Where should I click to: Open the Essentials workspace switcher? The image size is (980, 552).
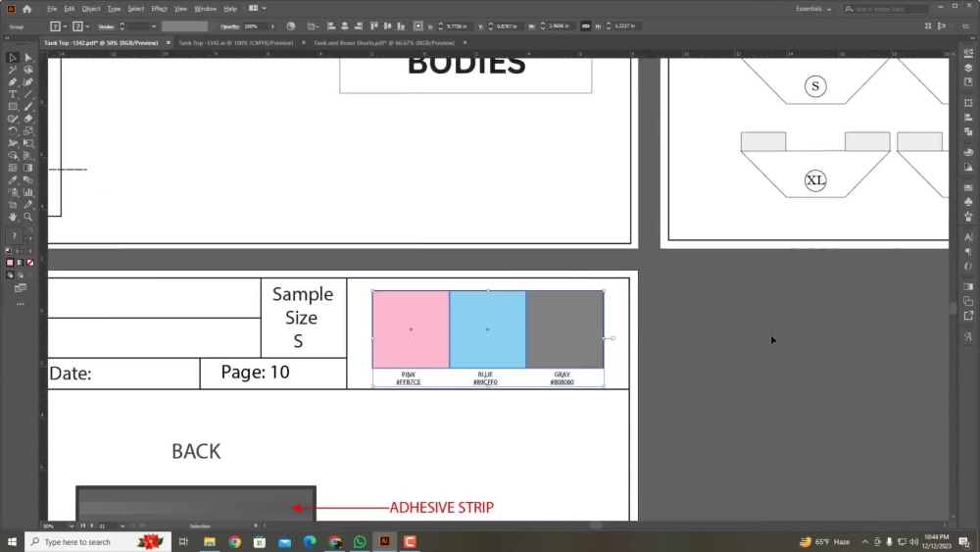(813, 9)
